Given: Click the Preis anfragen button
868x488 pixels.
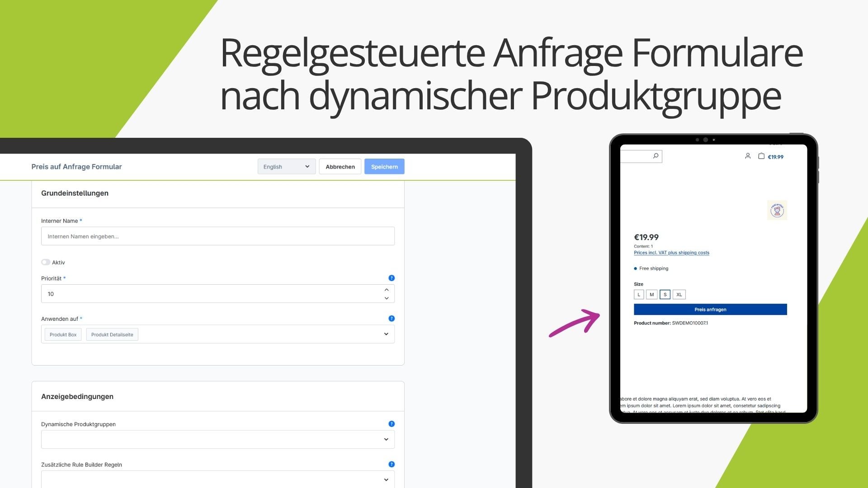Looking at the screenshot, I should (x=710, y=310).
